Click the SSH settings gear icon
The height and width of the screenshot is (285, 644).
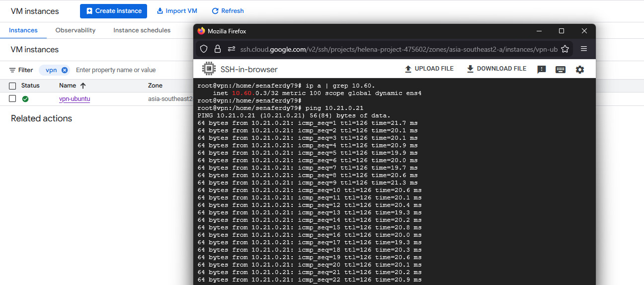click(x=579, y=70)
